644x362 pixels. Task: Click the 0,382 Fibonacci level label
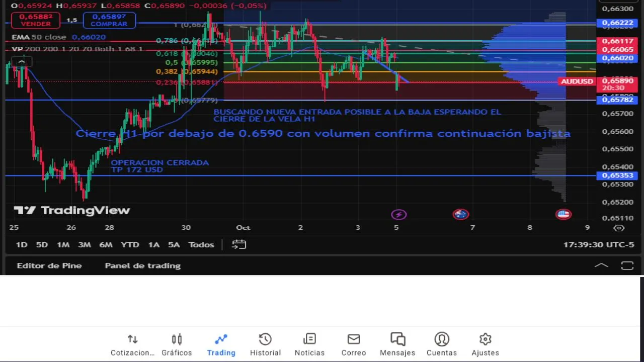187,71
